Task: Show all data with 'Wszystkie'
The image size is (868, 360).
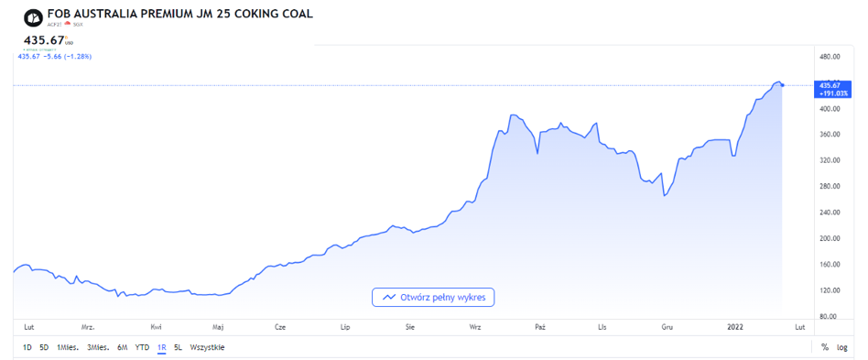Action: [207, 347]
